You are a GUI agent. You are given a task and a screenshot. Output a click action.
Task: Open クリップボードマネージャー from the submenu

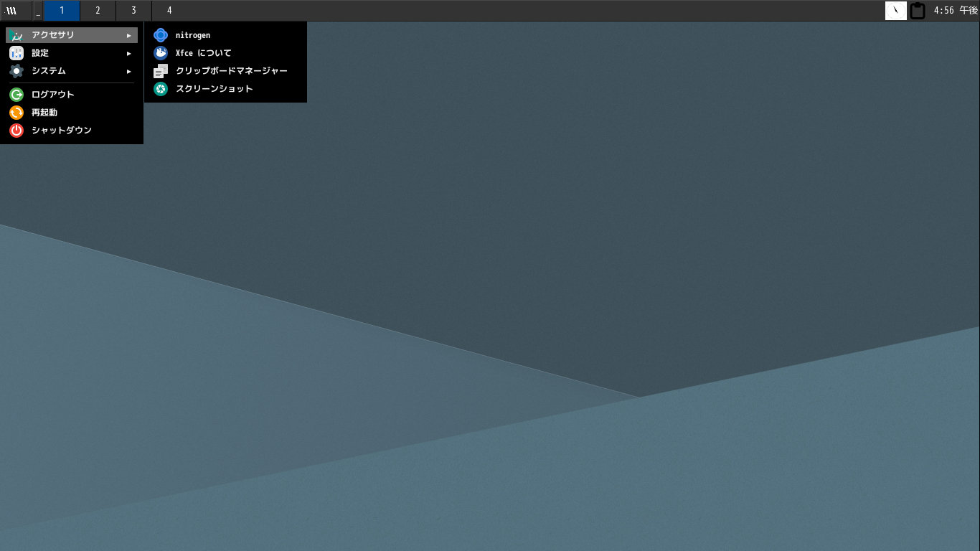pyautogui.click(x=225, y=71)
